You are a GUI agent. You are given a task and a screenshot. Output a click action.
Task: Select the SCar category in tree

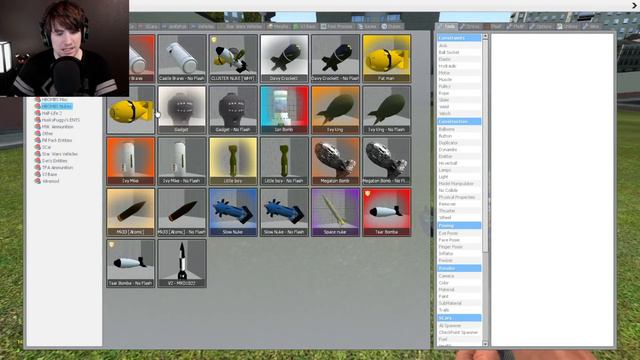43,147
